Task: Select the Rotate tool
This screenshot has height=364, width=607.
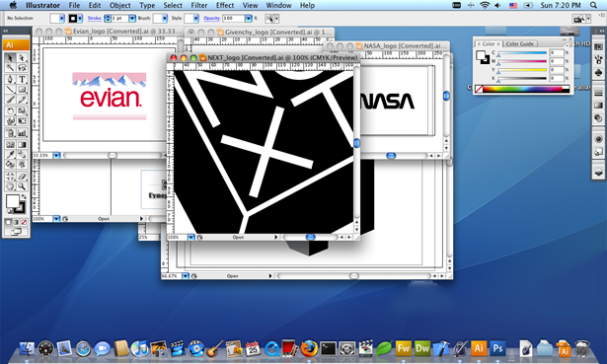Action: 10,111
